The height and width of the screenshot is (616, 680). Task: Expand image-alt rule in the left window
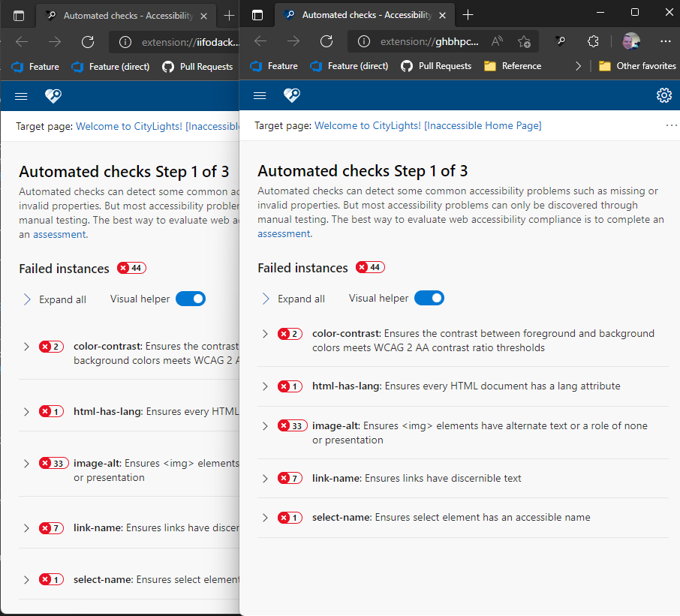pyautogui.click(x=26, y=464)
